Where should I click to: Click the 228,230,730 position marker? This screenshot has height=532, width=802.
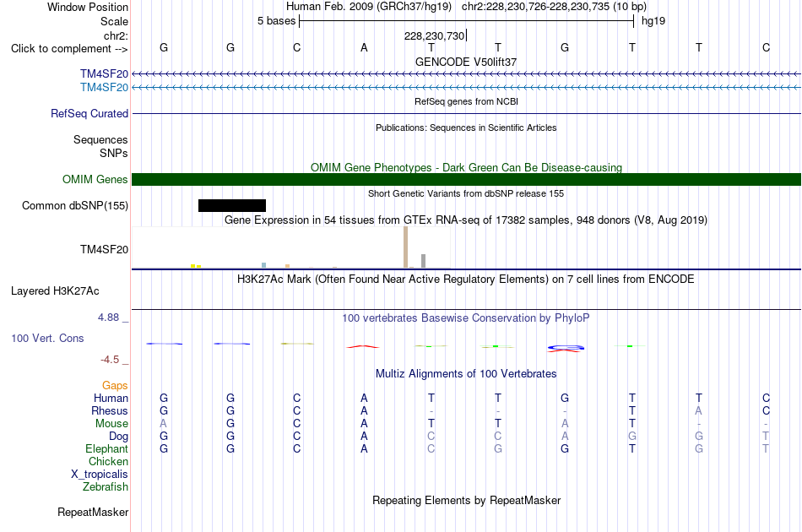434,35
